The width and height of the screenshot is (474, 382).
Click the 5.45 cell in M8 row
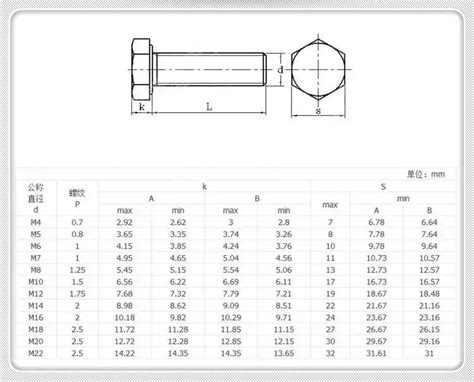point(125,270)
